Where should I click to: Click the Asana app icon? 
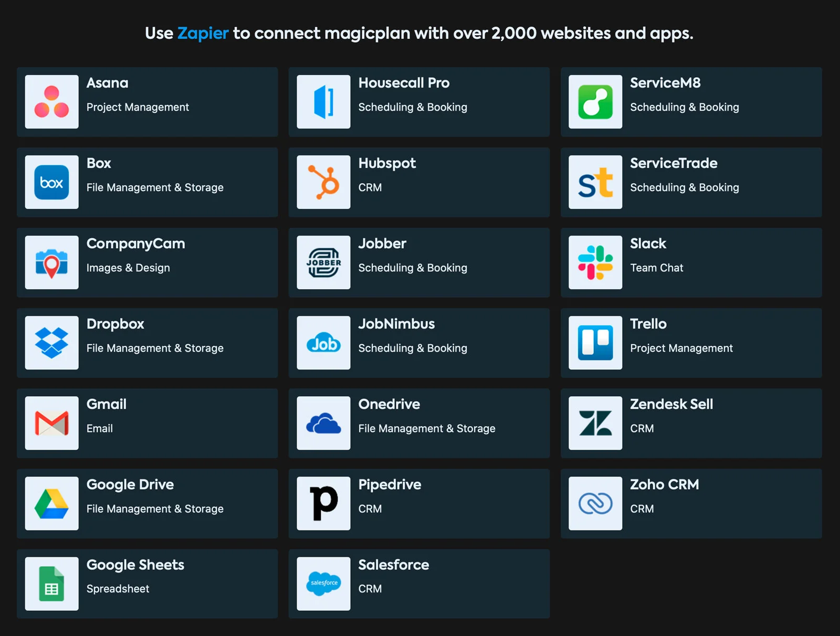coord(51,101)
